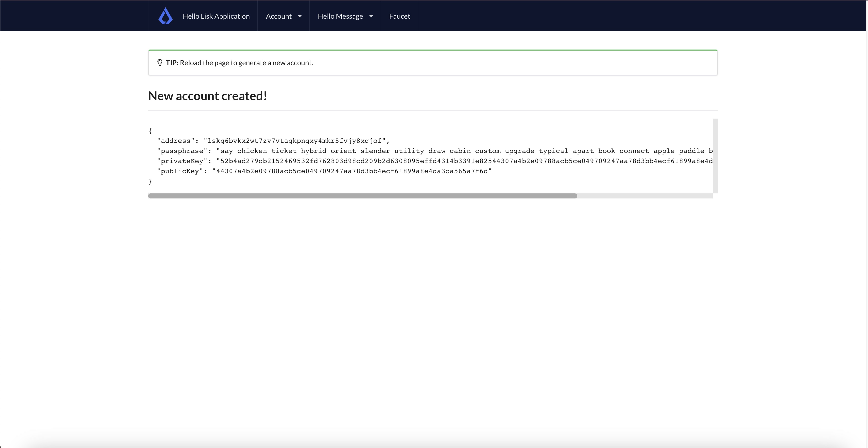Click the Hello Message caret arrow

coord(371,16)
